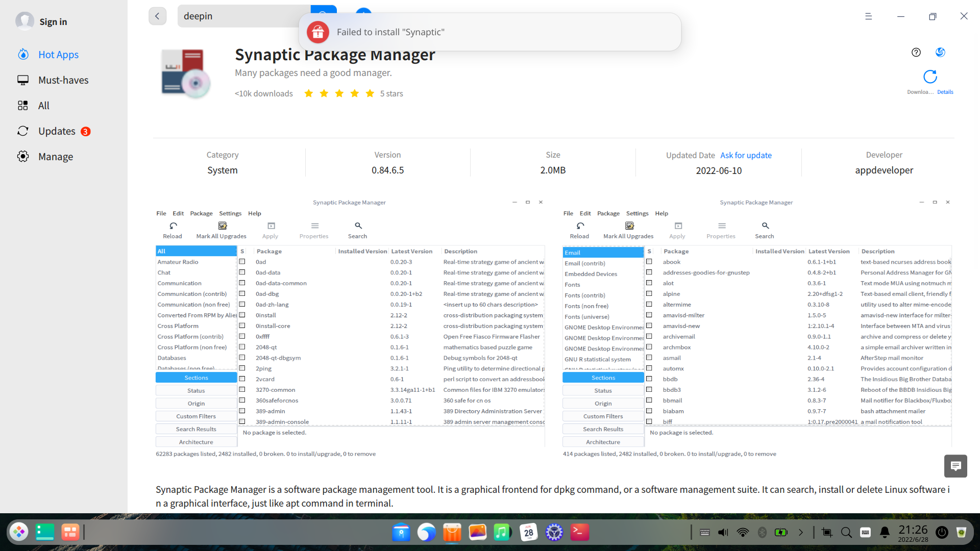Open the green multitasking view dock icon
Viewport: 980px width, 551px height.
tap(45, 532)
